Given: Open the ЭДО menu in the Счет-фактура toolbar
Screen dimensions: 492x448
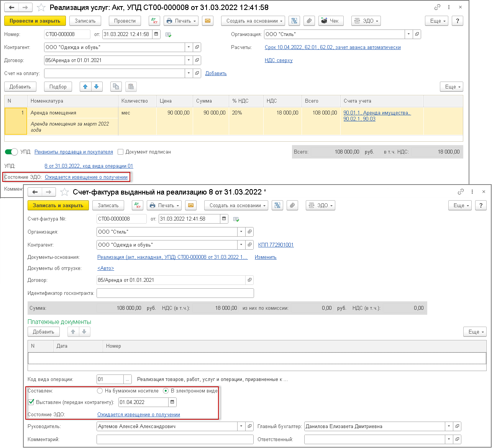Looking at the screenshot, I should click(320, 205).
